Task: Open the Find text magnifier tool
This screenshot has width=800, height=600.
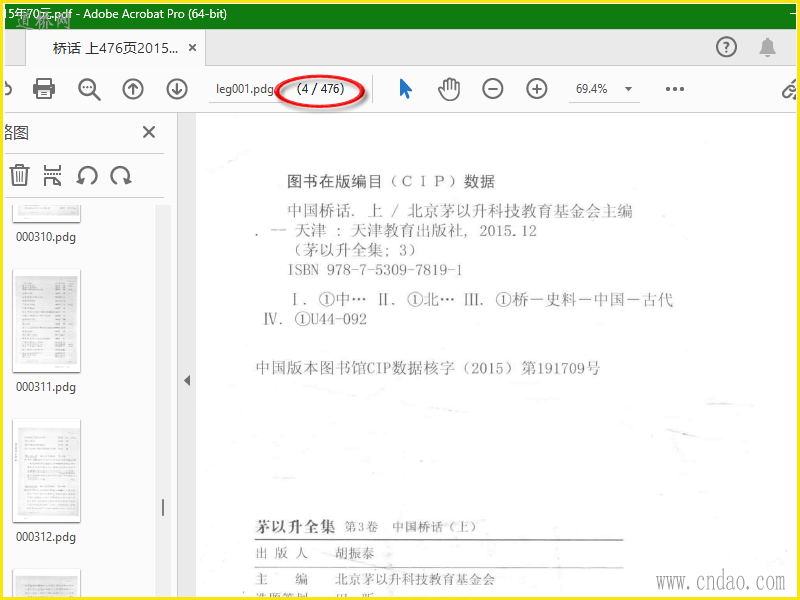Action: tap(89, 89)
